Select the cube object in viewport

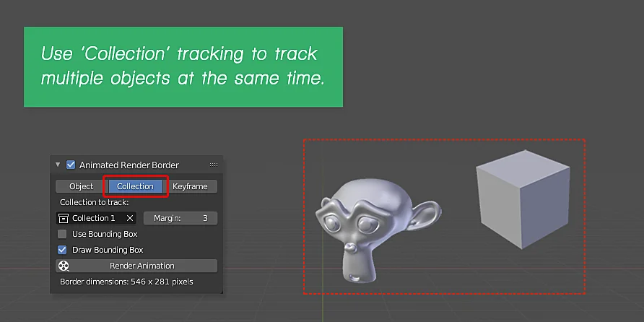click(523, 199)
